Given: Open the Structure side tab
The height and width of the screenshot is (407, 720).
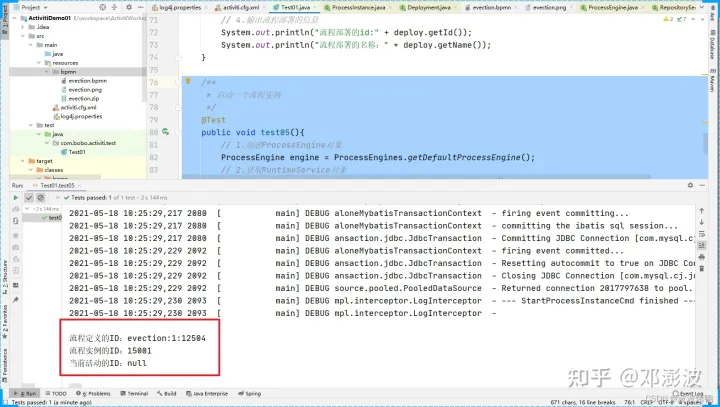Looking at the screenshot, I should [5, 277].
